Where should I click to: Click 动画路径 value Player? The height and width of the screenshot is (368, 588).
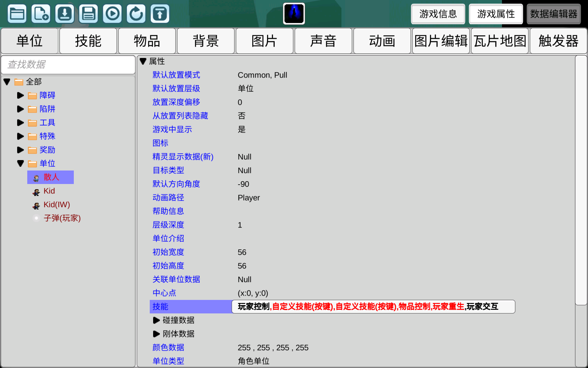click(x=249, y=198)
